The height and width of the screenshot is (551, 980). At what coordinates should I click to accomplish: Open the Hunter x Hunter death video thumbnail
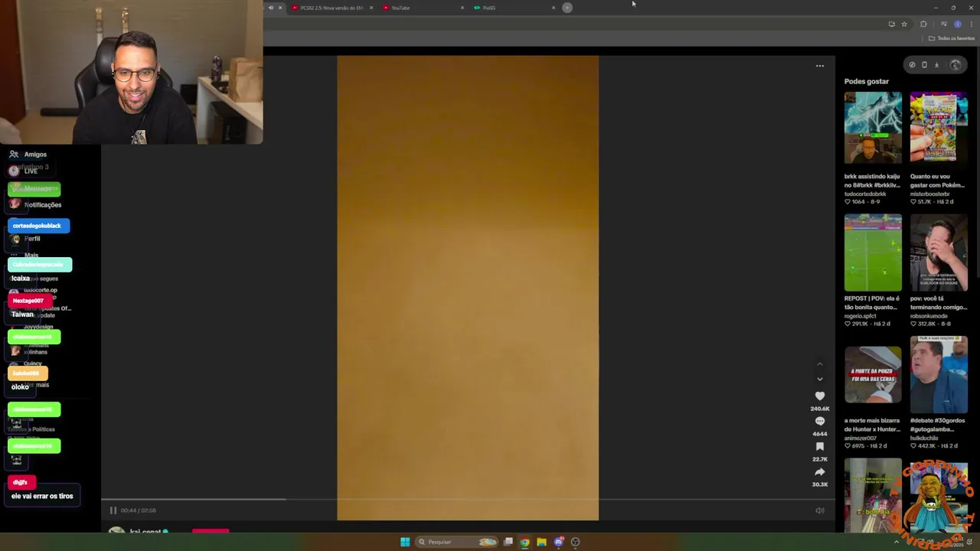(x=873, y=374)
